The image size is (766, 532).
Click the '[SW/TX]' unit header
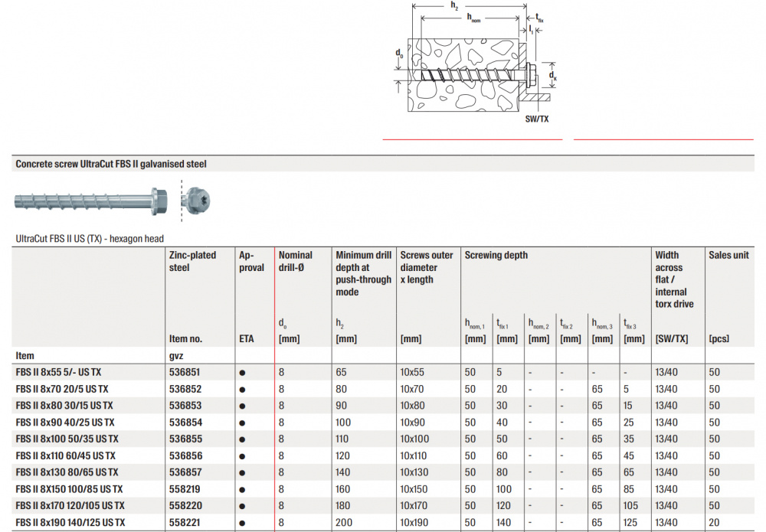[671, 339]
